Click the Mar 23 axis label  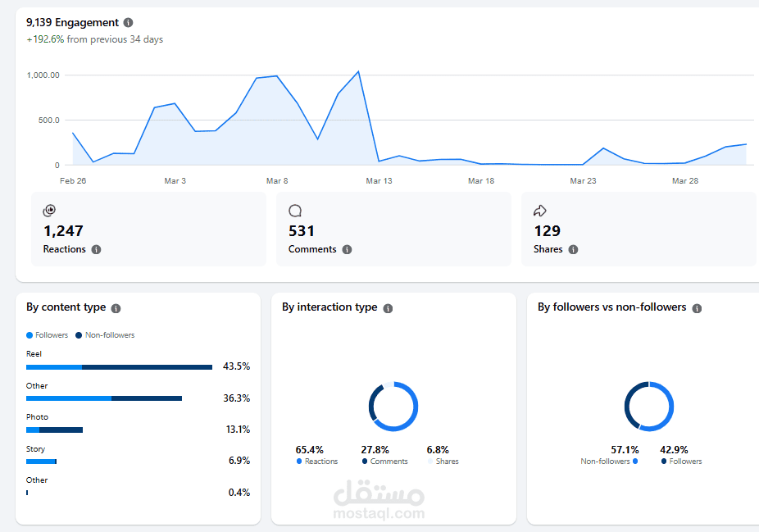584,181
